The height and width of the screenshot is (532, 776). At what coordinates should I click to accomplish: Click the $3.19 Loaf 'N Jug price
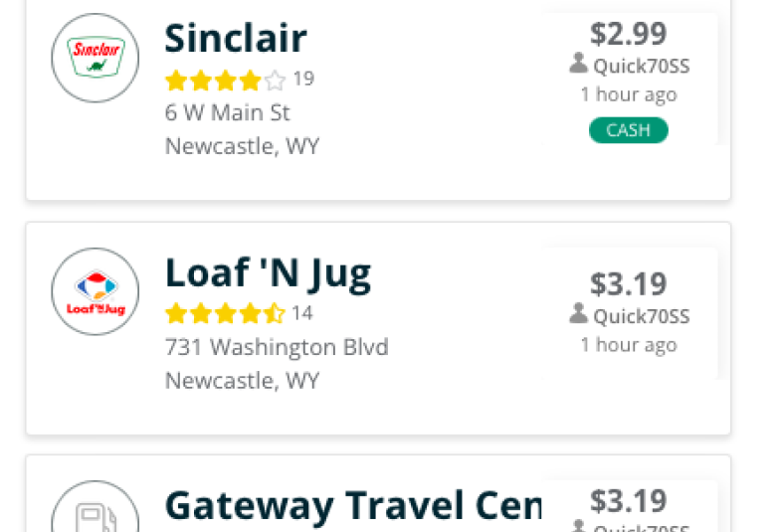[628, 284]
